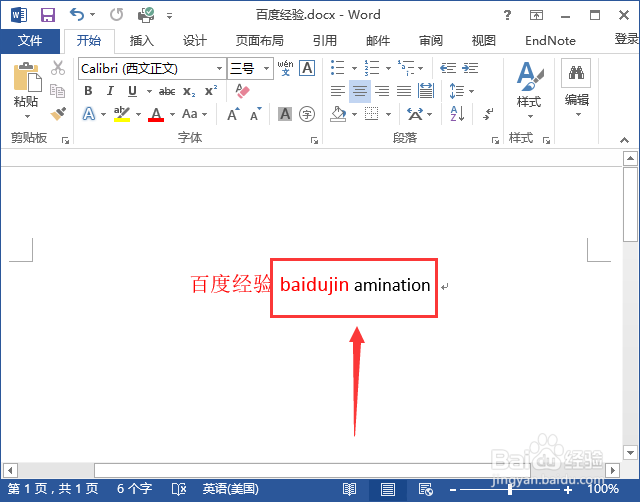Undo the last action

click(77, 15)
